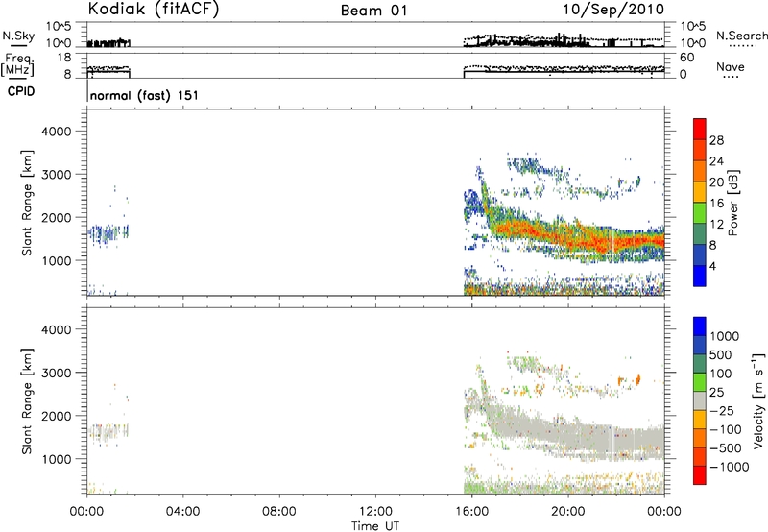Click "Slant Range [km]" label of velocity panel
This screenshot has width=768, height=532.
click(x=27, y=401)
